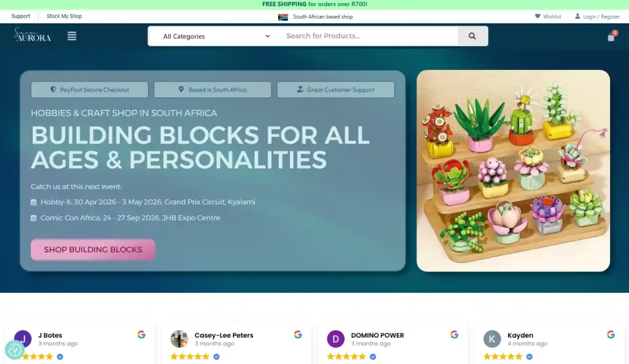The image size is (629, 364).
Task: Focus the Search for Products field
Action: (369, 36)
